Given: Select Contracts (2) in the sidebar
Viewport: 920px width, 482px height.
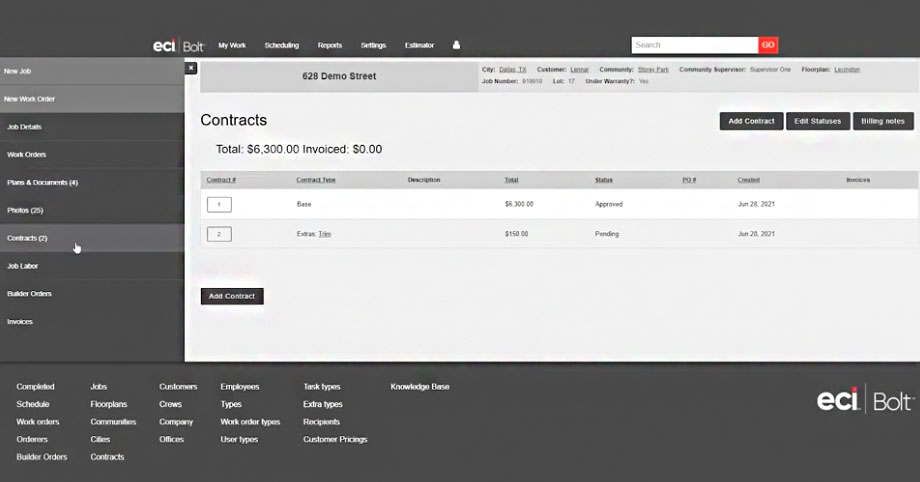Looking at the screenshot, I should click(28, 238).
